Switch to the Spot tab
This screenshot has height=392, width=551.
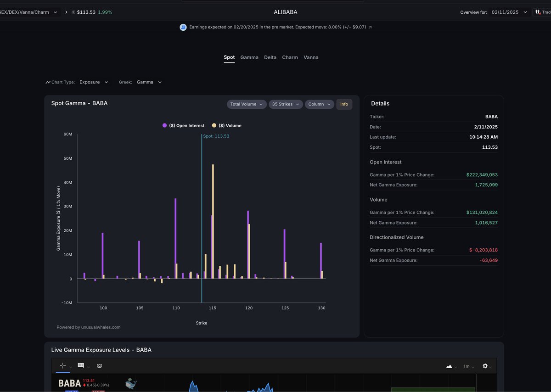tap(229, 57)
